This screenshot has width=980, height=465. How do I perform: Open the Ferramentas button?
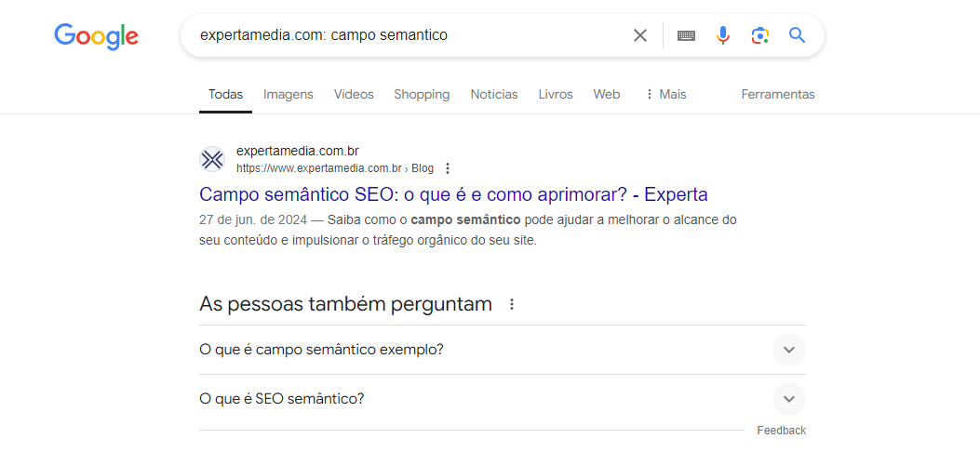[778, 94]
